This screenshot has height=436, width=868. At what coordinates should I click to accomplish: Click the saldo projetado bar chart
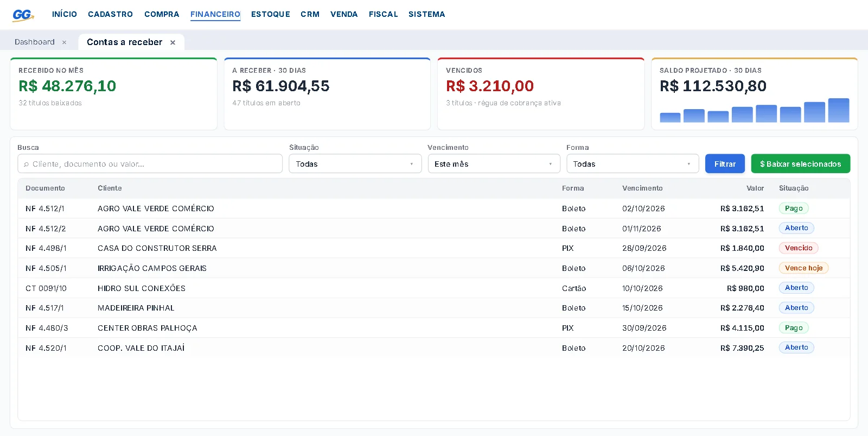point(755,110)
